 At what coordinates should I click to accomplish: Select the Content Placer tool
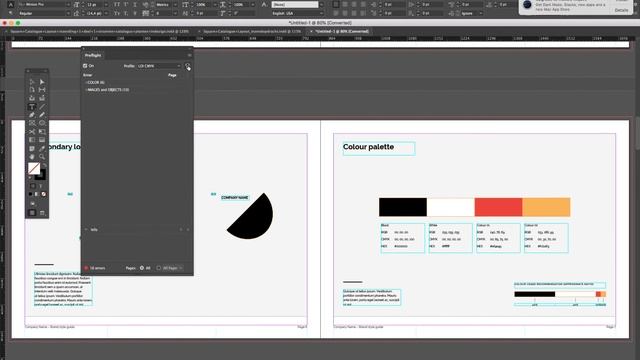(x=42, y=98)
